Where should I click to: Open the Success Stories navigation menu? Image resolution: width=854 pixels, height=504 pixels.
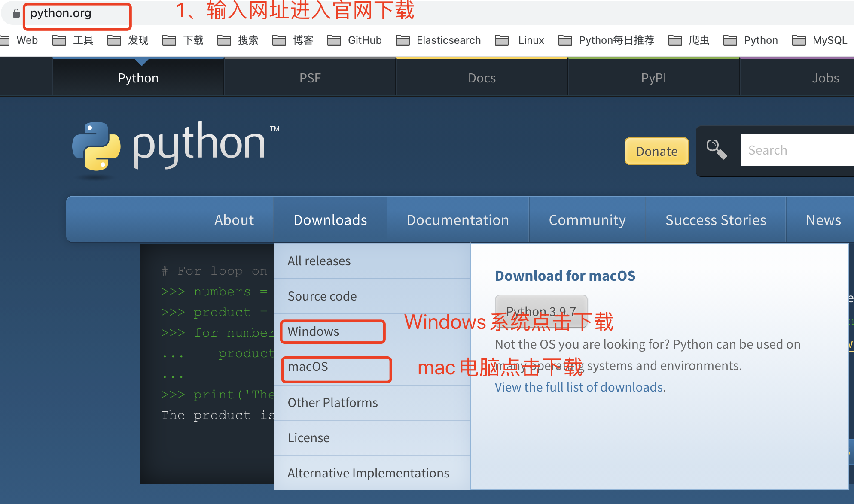click(716, 220)
